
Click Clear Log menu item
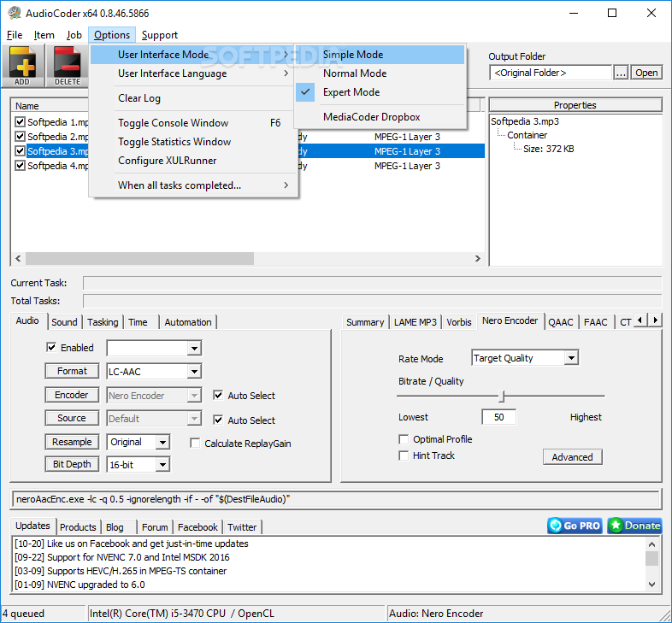(x=192, y=98)
